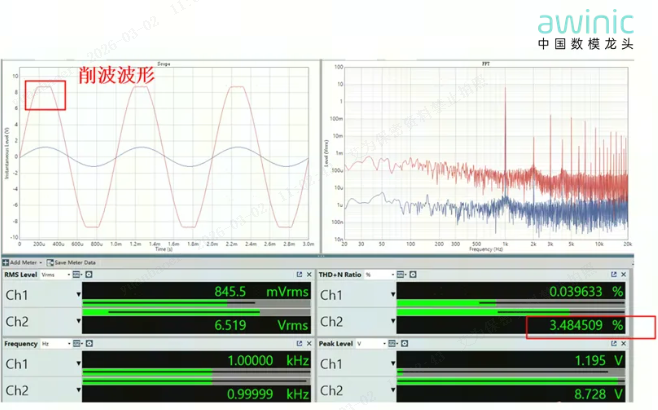Viewport: 658px width, 410px height.
Task: Open THD+N Ratio meter settings grid icon
Action: pos(401,275)
